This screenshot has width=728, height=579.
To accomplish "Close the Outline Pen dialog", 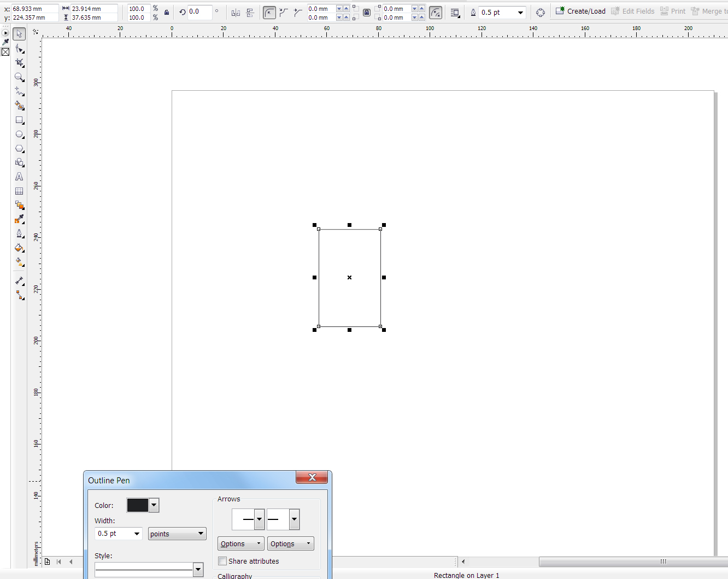I will tap(312, 477).
